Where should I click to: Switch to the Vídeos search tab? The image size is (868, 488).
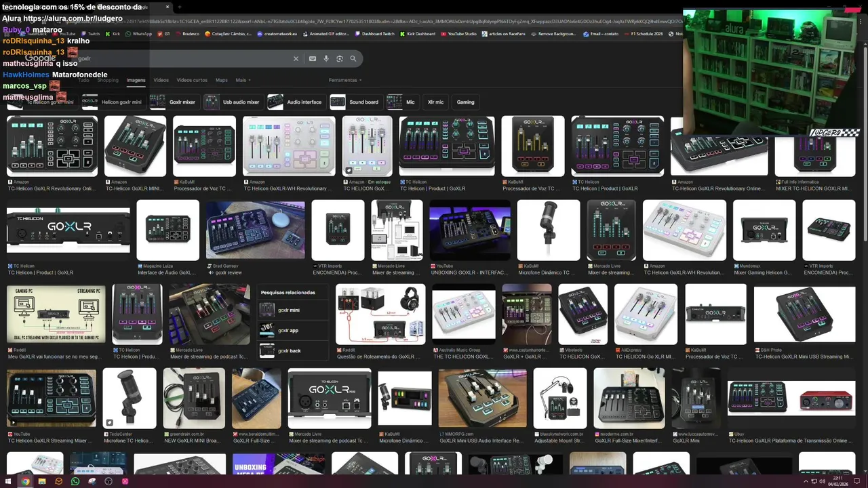(161, 80)
